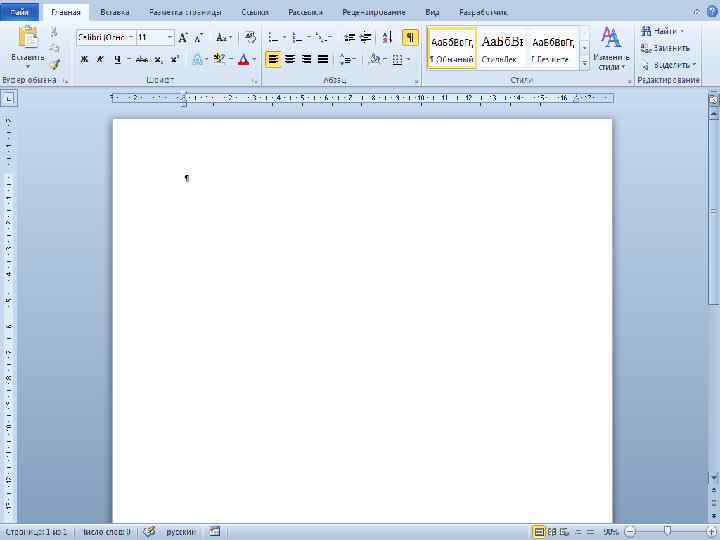Screen dimensions: 720x540
Task: Toggle Strikethrough (abc) formatting
Action: point(142,59)
